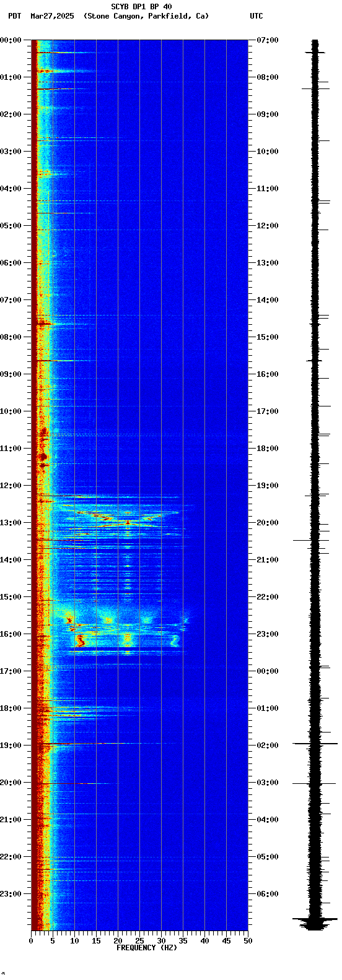Click UTC time label "10:00"
342x980 pixels.
click(x=268, y=152)
